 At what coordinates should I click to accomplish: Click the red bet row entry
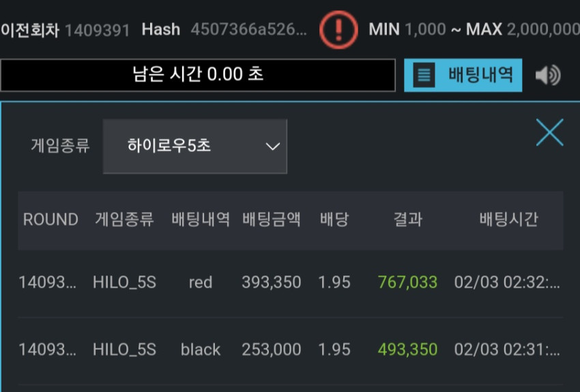pyautogui.click(x=291, y=282)
